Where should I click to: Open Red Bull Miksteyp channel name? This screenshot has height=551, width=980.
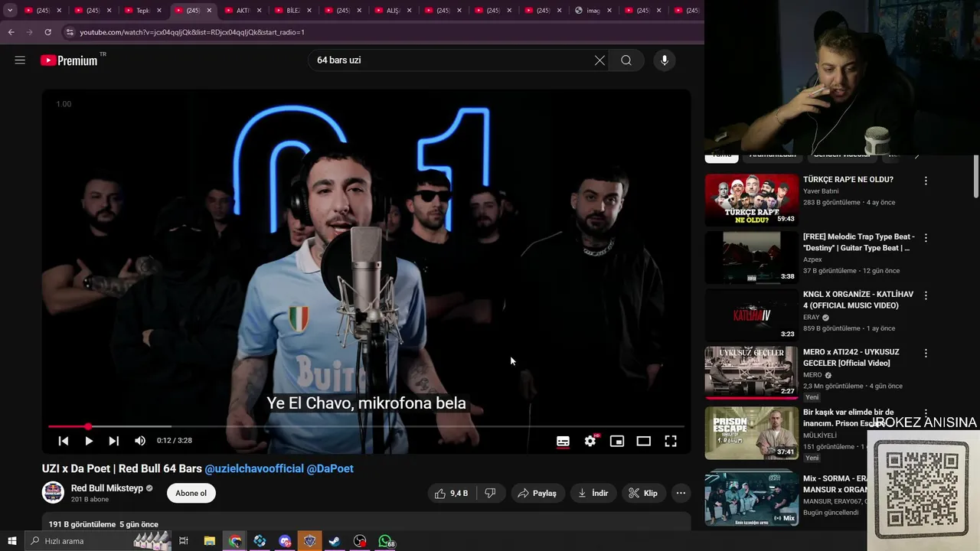(x=106, y=488)
